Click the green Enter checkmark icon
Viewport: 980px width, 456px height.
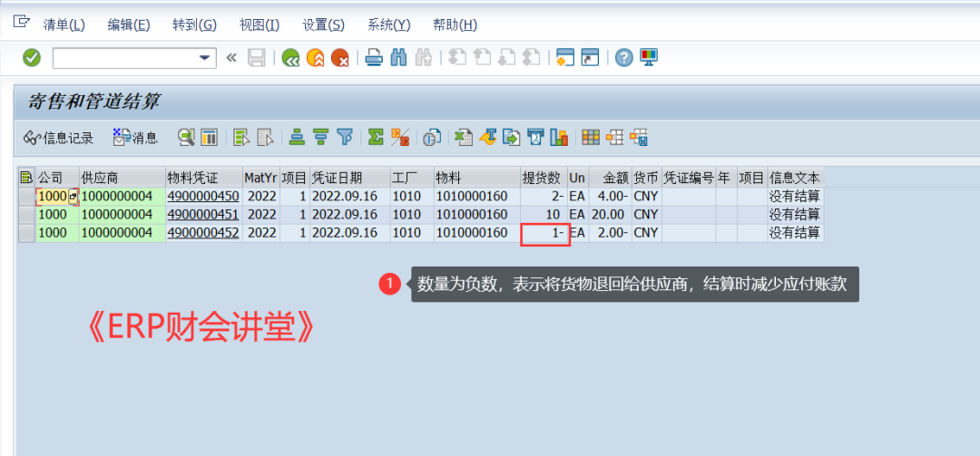tap(32, 58)
